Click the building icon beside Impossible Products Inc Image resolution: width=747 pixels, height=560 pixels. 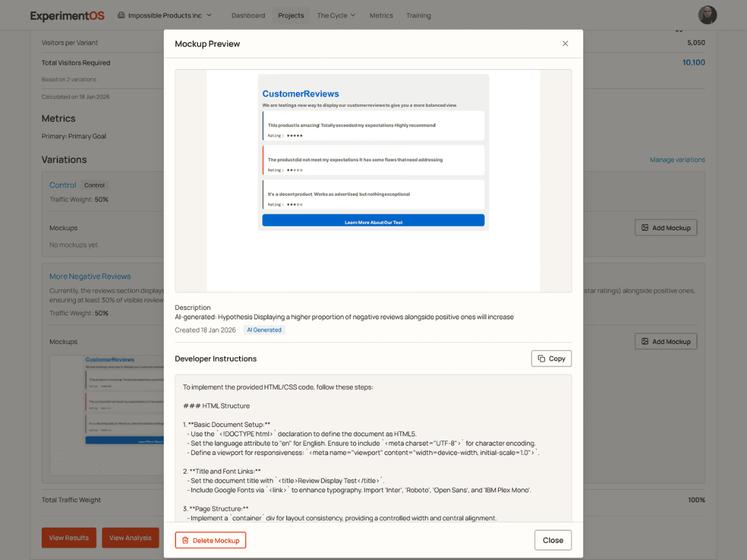click(121, 15)
